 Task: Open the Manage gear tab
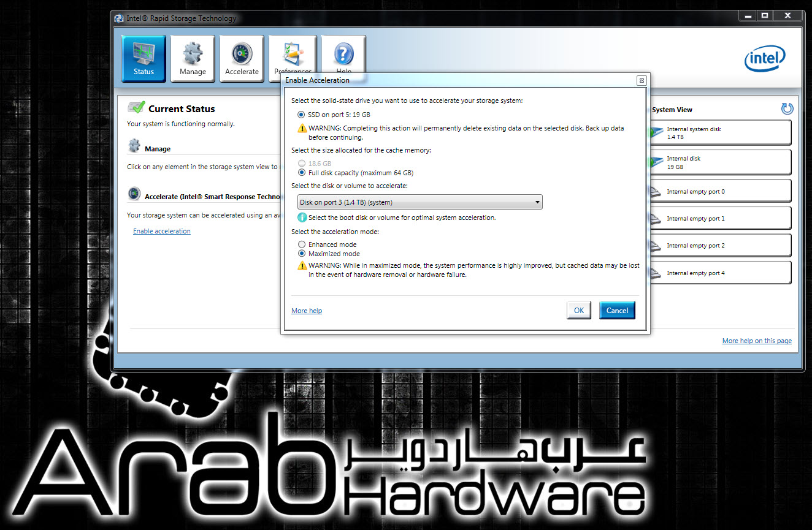coord(193,58)
